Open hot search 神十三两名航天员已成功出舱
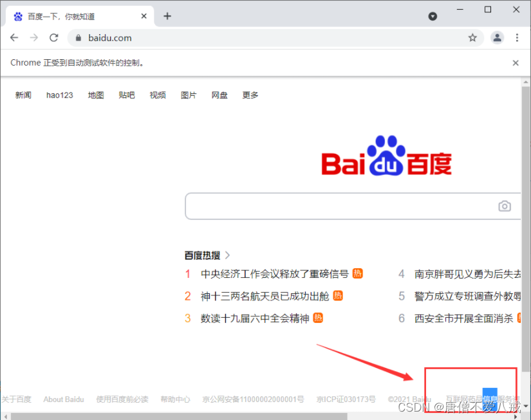The height and width of the screenshot is (420, 531). (x=265, y=296)
